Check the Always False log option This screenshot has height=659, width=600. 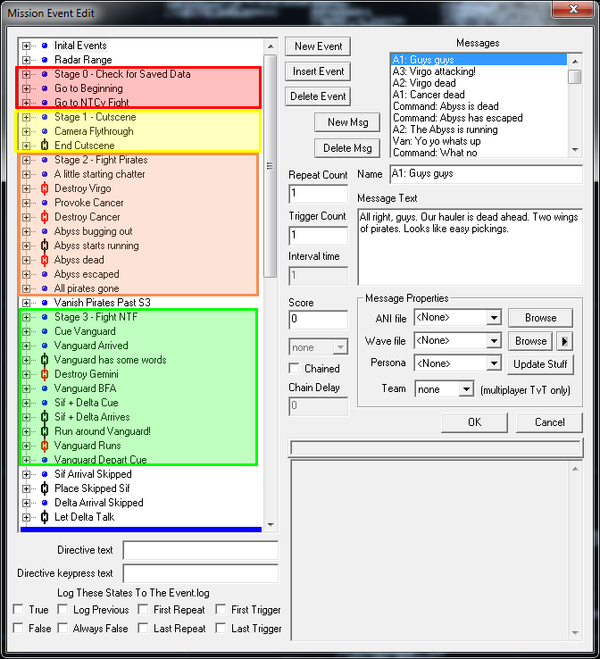coord(62,628)
